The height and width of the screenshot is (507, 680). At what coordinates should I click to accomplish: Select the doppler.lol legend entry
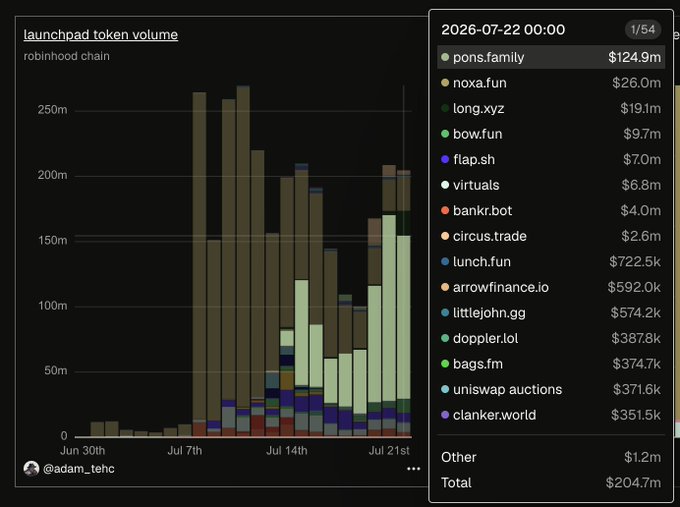click(551, 339)
